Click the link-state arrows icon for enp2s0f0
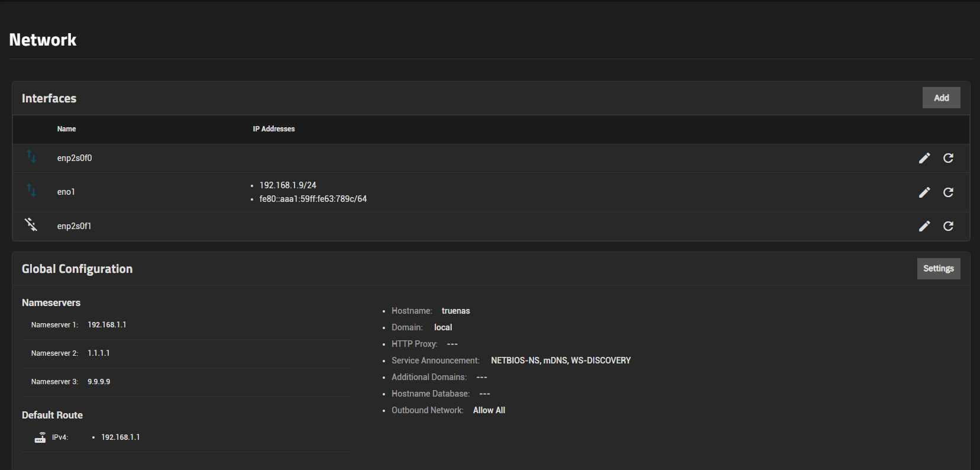This screenshot has width=980, height=470. click(31, 156)
